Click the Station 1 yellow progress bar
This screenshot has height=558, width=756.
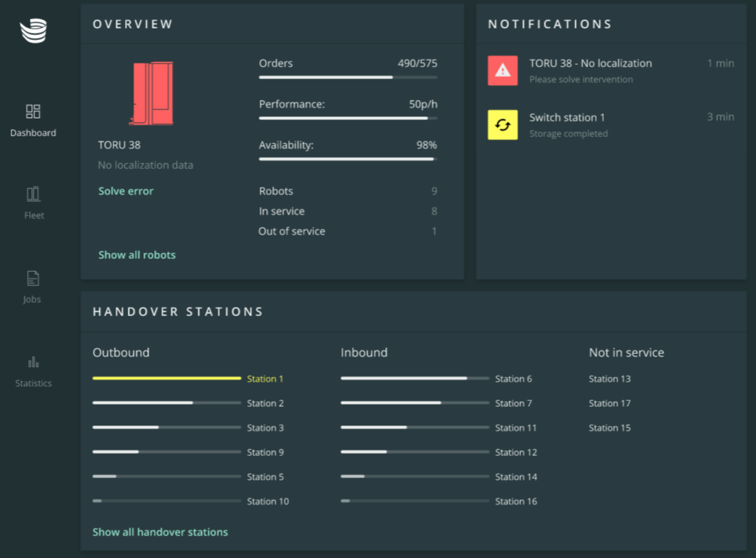point(167,378)
